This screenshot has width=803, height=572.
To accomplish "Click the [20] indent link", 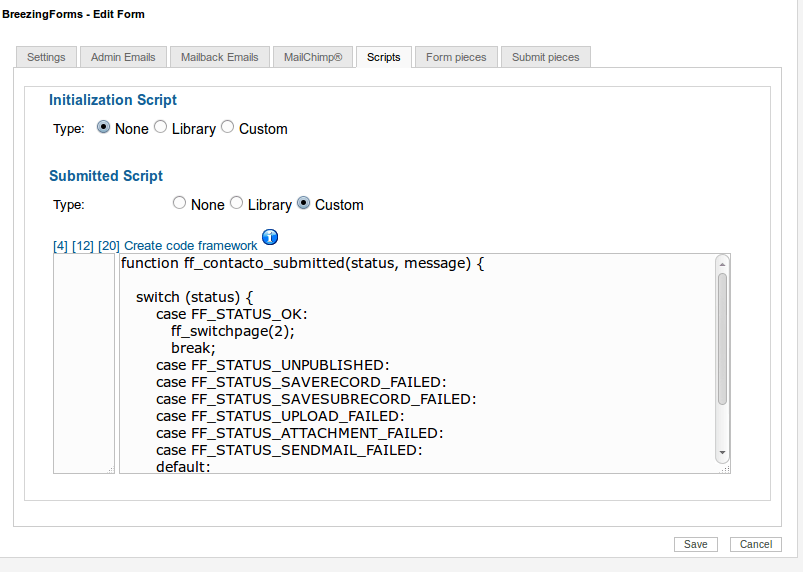I will [x=109, y=246].
